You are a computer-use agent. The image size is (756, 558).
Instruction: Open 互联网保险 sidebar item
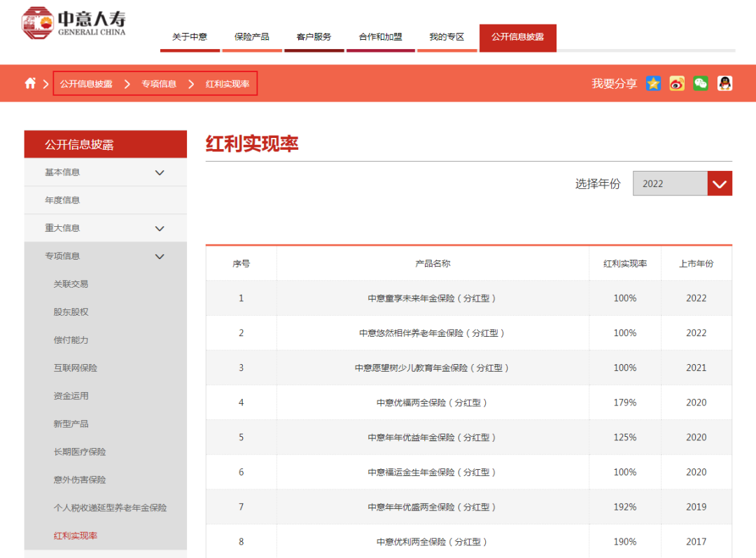click(75, 368)
